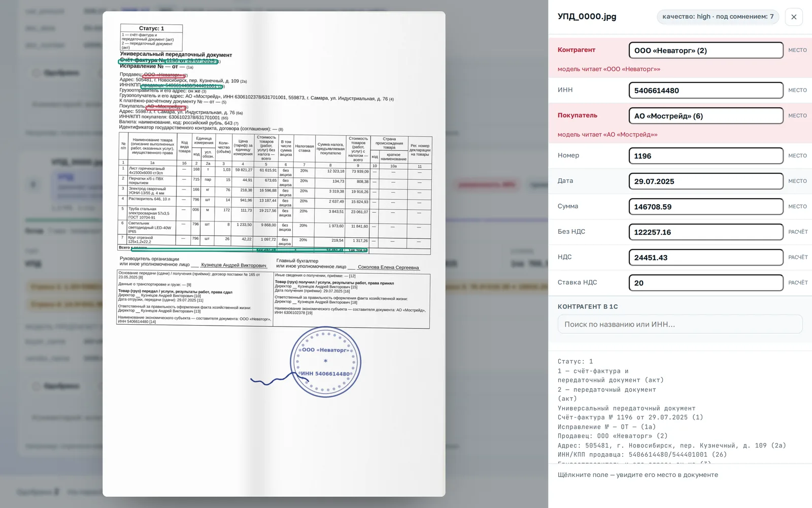Screen dimensions: 812x508
Task: Click chief accountant name 'Соколова Елена Сергеевна'
Action: click(x=388, y=267)
